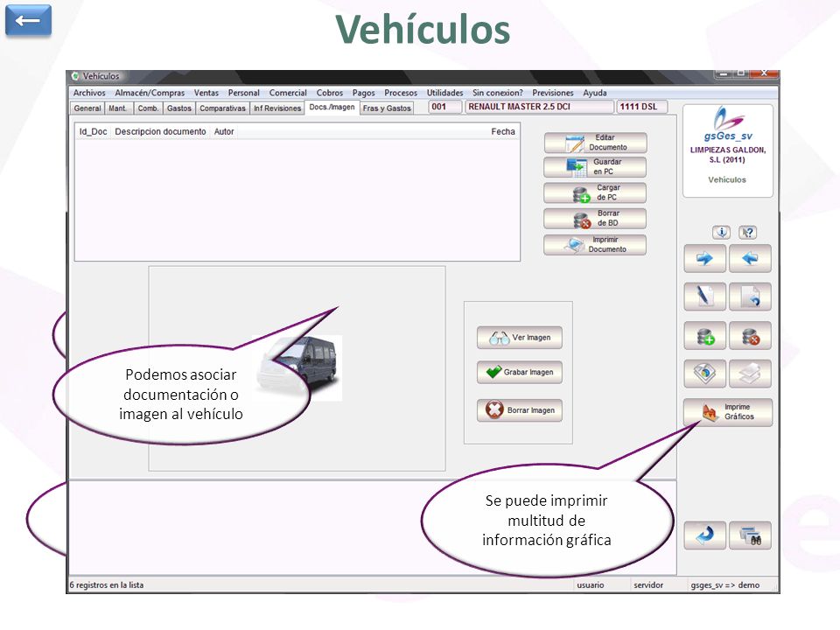Viewport: 840px width, 630px height.
Task: Click the "gsges_sv => demo" status entry
Action: (724, 585)
